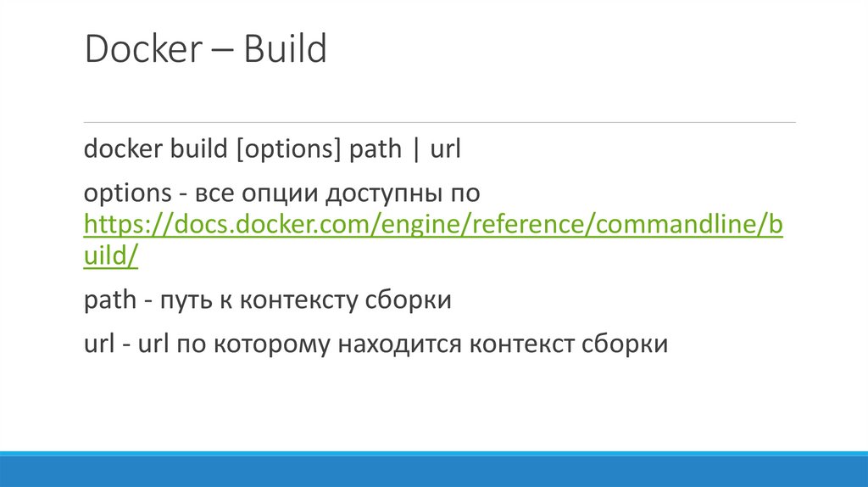868x487 pixels.
Task: Click the wrapped 'uild/' link ending
Action: point(111,258)
